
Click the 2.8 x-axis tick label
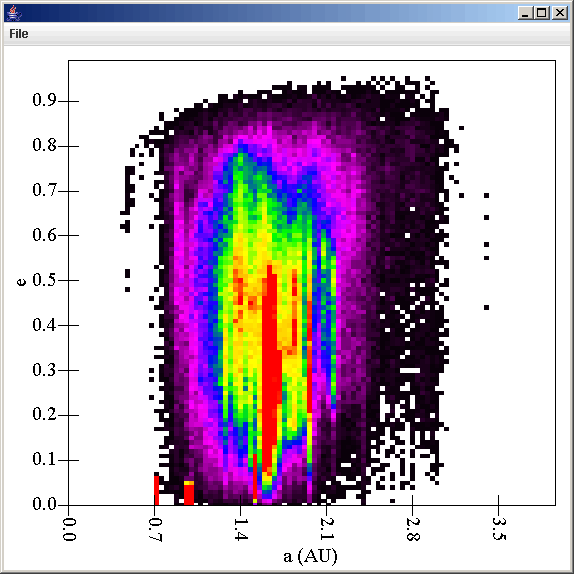(413, 529)
